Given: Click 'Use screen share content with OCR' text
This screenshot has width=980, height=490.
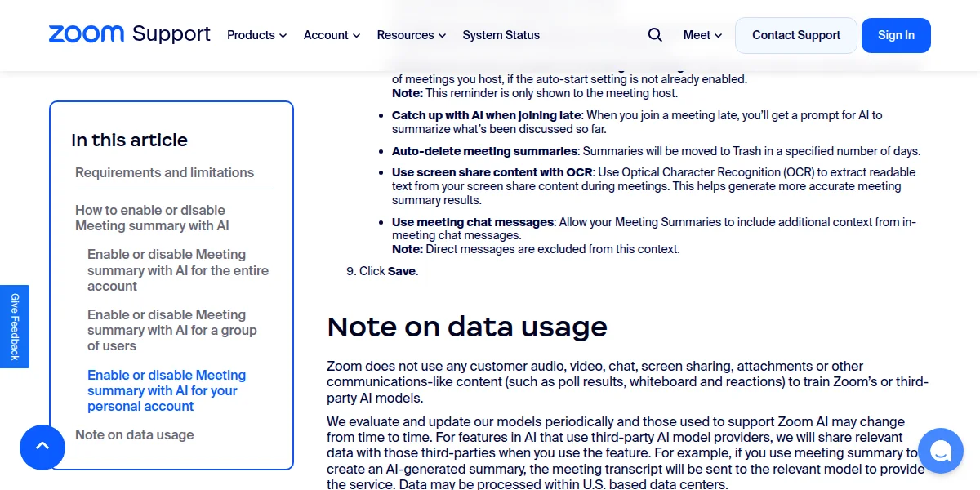Looking at the screenshot, I should click(492, 172).
